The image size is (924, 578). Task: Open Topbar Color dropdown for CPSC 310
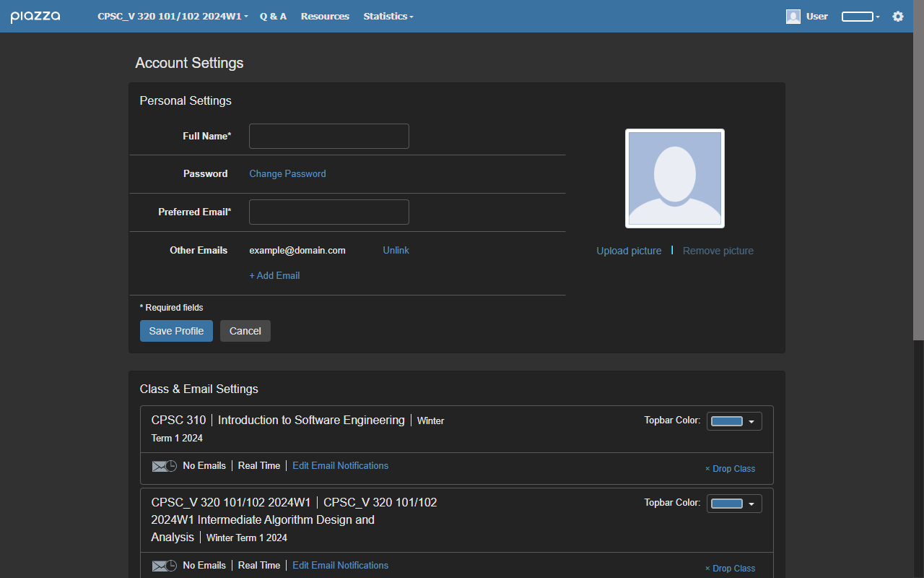[x=734, y=421]
